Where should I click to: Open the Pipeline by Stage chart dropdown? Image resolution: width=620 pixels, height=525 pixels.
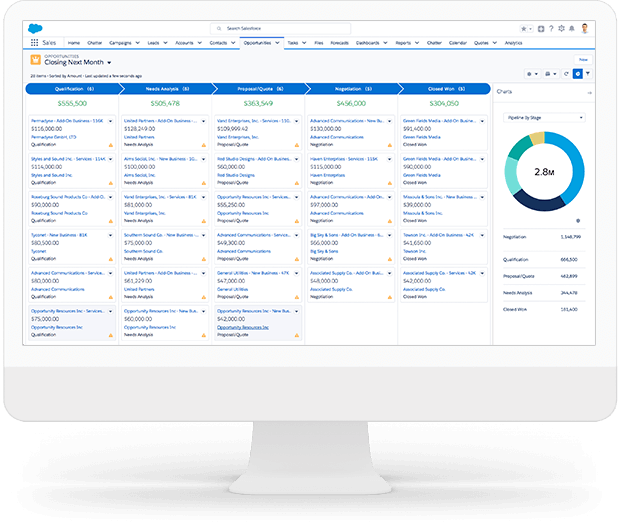(544, 118)
